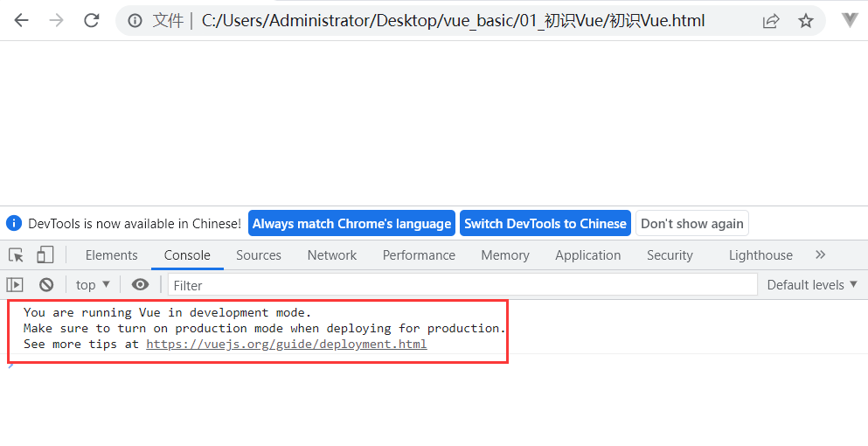Switch to Application tab
868x446 pixels.
click(588, 254)
